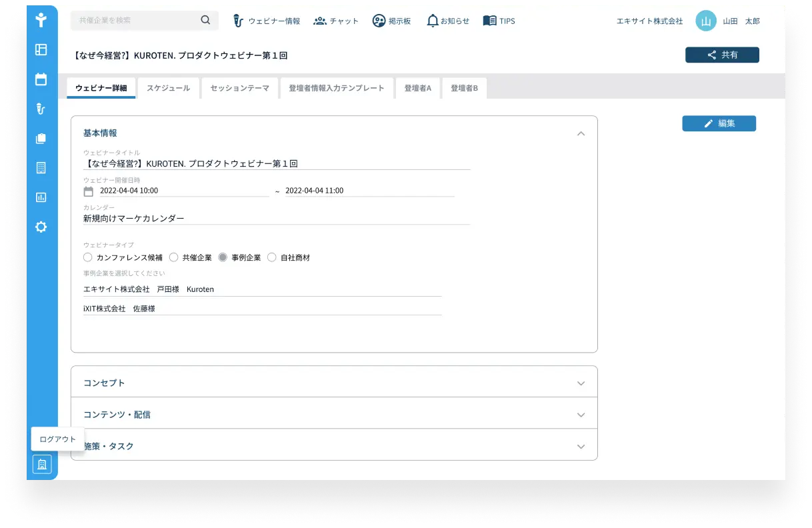Screen dimensions: 812x528
Task: Click the iXIT株式会社 佐藤様 entry
Action: [262, 309]
